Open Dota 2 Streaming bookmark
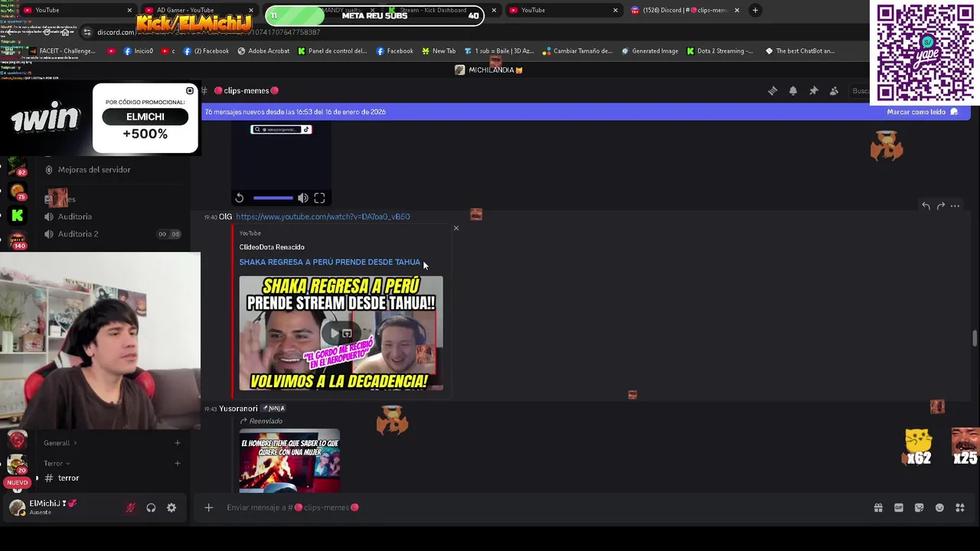This screenshot has width=980, height=551. tap(720, 51)
